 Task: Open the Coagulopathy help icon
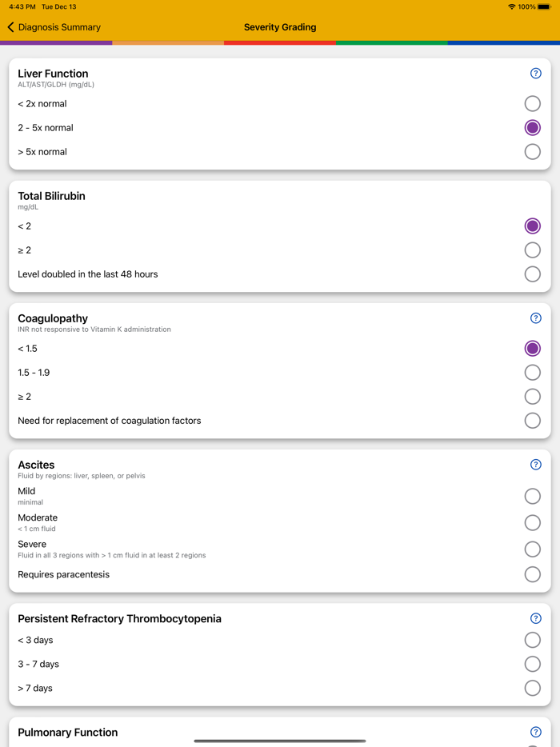(x=534, y=318)
